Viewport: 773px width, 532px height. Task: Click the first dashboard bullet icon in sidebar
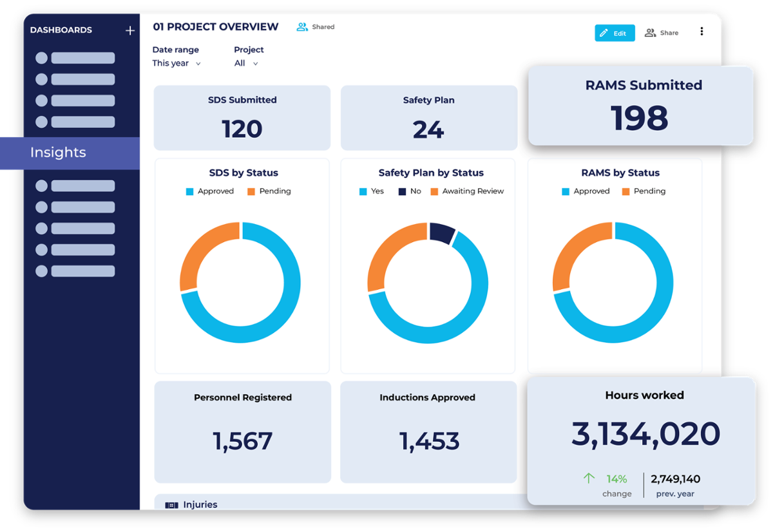[x=41, y=57]
